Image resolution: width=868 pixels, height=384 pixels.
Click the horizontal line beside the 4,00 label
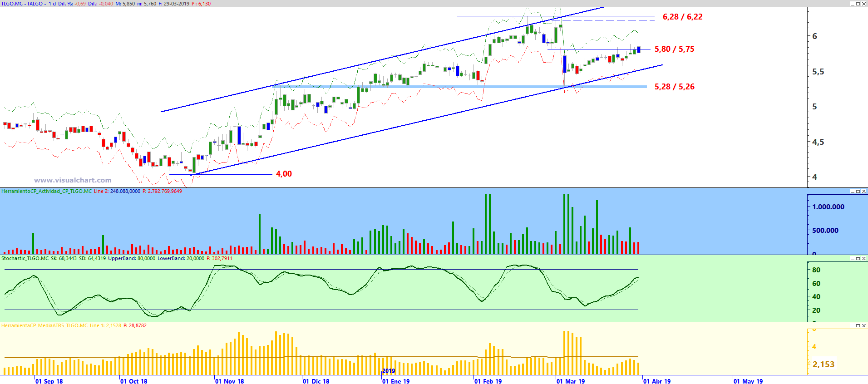coord(221,175)
